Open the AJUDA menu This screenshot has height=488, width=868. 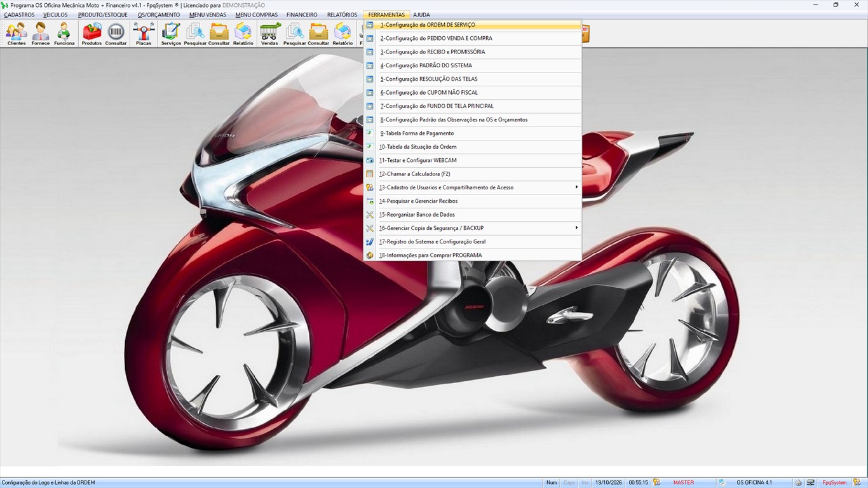click(421, 15)
